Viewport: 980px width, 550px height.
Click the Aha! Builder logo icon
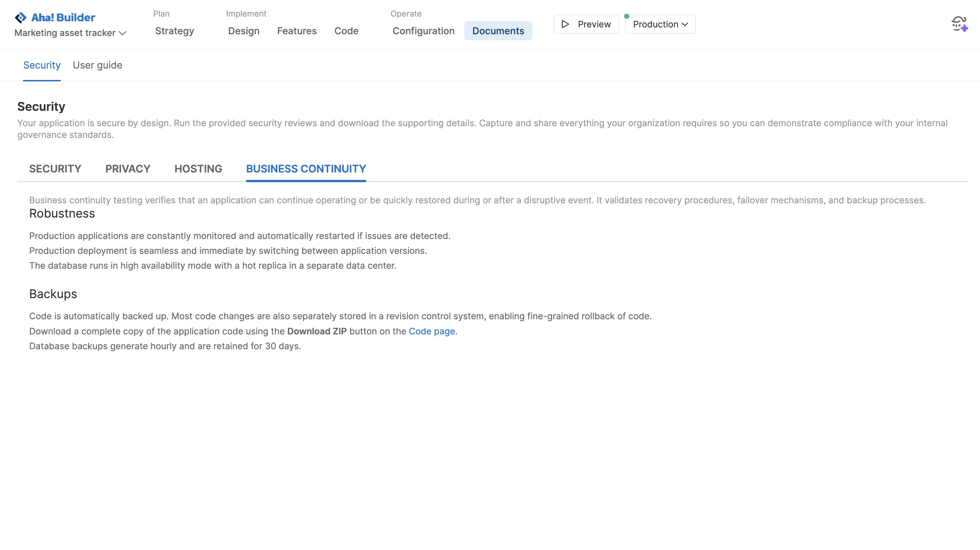click(x=21, y=17)
